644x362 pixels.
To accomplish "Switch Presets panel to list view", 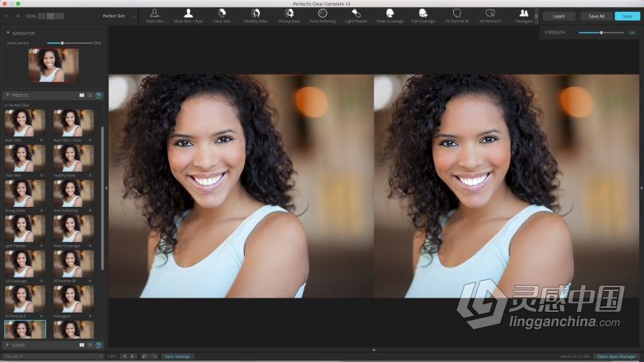I will click(x=90, y=95).
